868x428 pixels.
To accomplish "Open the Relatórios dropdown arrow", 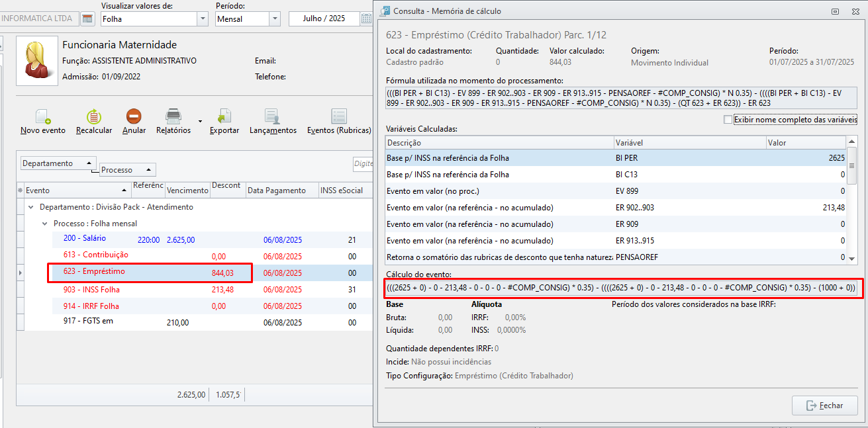I will [x=200, y=122].
